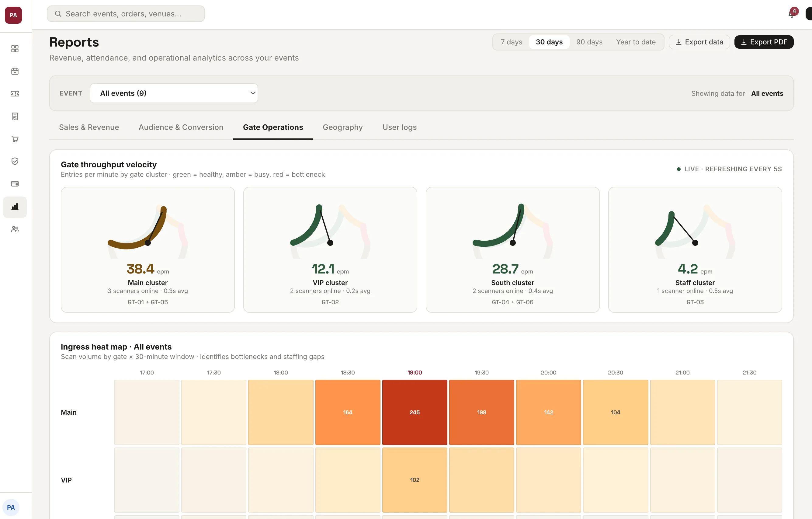Click the 3 scanners online · 0.3s avg text
The height and width of the screenshot is (519, 812).
tap(148, 291)
